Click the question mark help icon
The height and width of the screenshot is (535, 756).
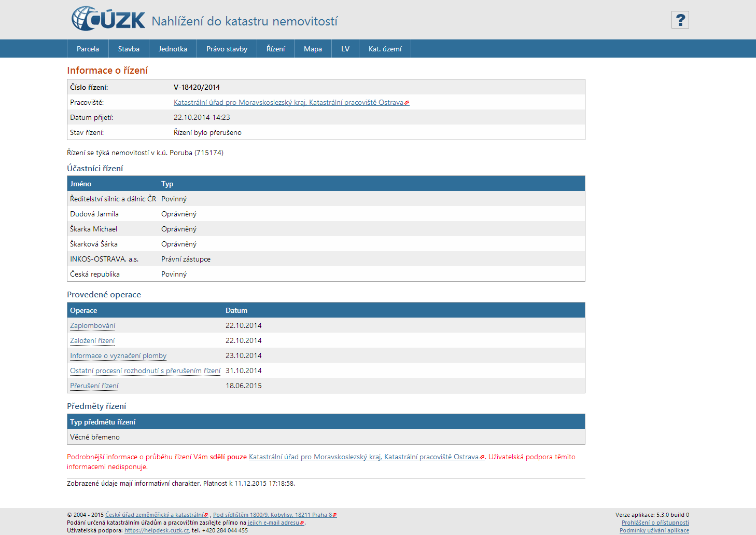point(680,20)
